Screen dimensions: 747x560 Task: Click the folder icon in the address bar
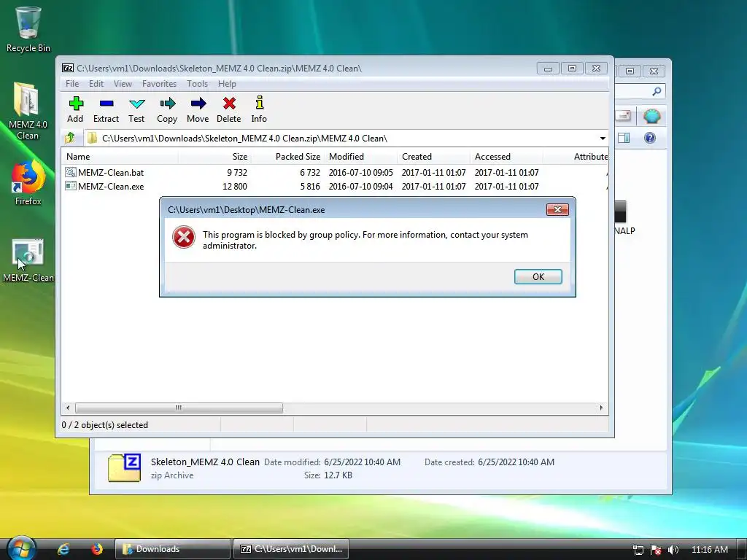(x=93, y=138)
